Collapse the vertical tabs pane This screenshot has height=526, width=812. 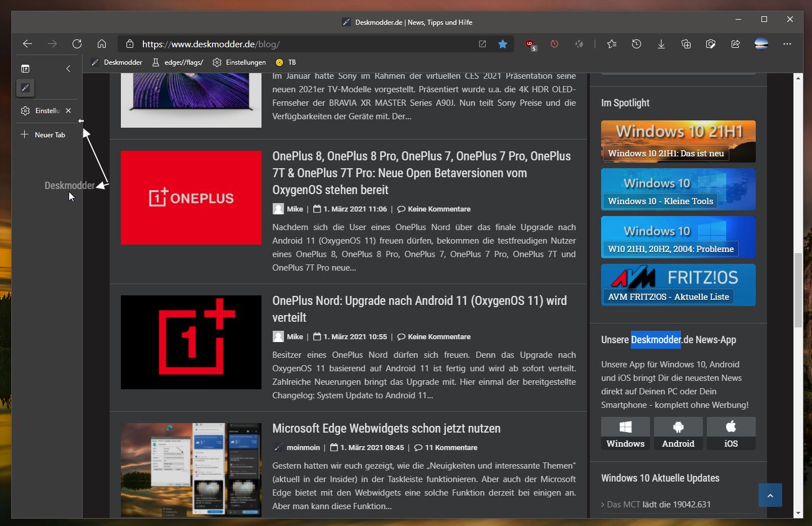(68, 69)
